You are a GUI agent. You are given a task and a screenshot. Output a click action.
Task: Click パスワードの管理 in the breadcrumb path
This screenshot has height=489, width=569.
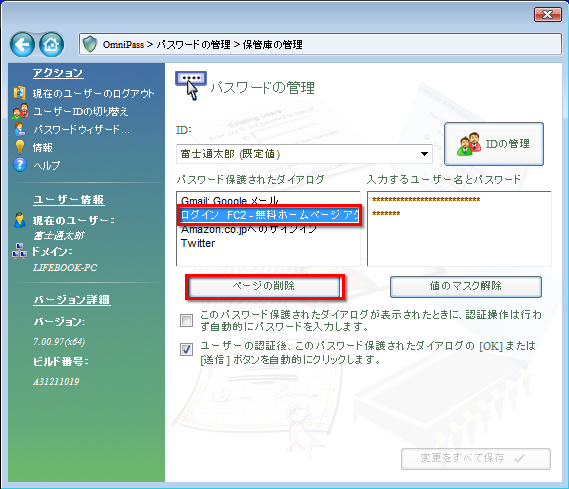(193, 45)
